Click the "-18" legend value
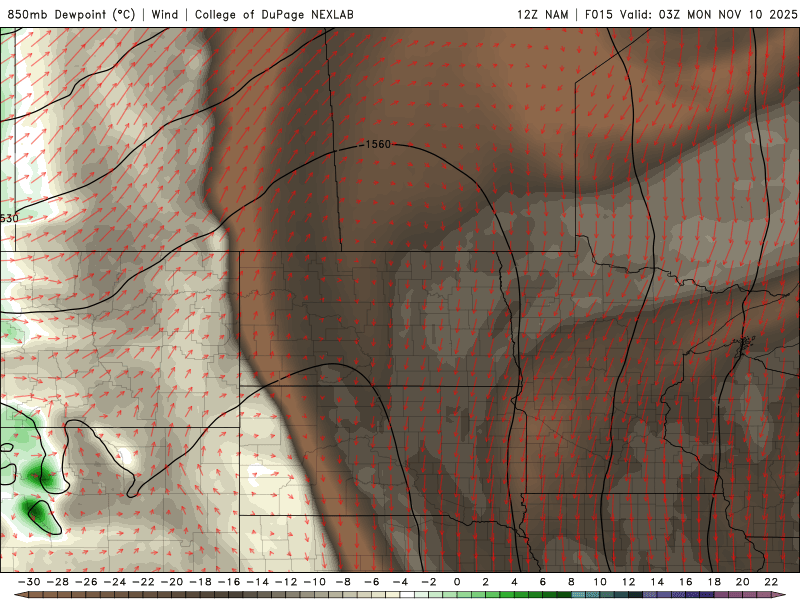This screenshot has height=600, width=800. point(200,582)
